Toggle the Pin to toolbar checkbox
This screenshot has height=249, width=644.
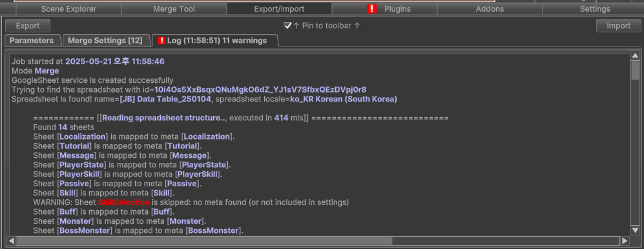coord(287,26)
